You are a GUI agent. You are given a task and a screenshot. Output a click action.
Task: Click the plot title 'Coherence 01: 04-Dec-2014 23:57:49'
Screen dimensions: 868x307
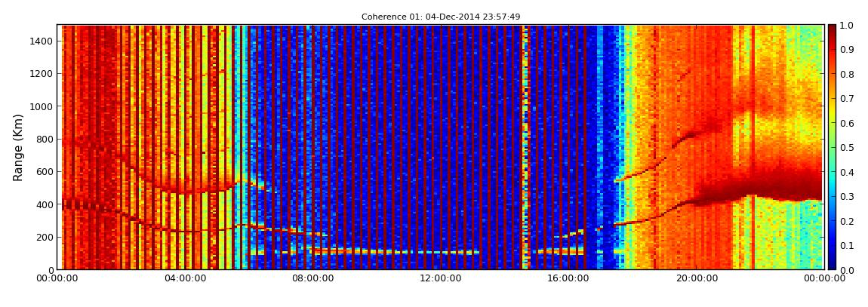(441, 17)
